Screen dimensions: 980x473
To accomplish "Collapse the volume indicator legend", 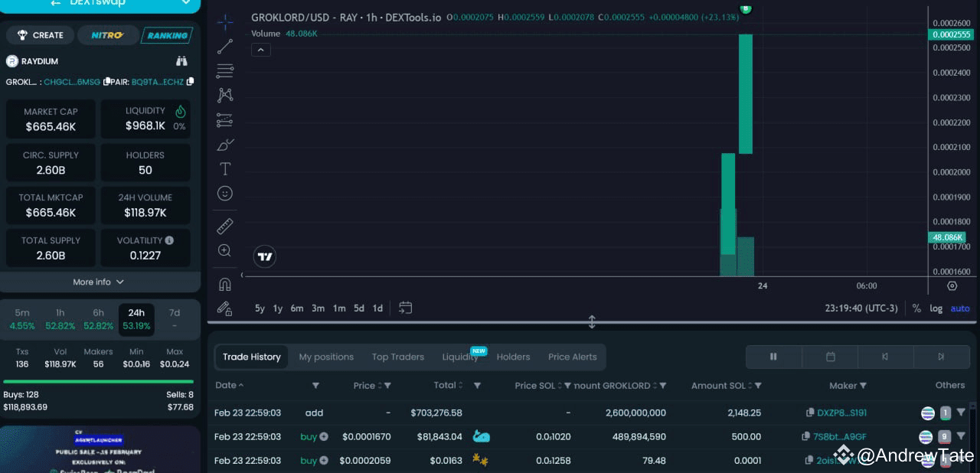I will pyautogui.click(x=260, y=50).
